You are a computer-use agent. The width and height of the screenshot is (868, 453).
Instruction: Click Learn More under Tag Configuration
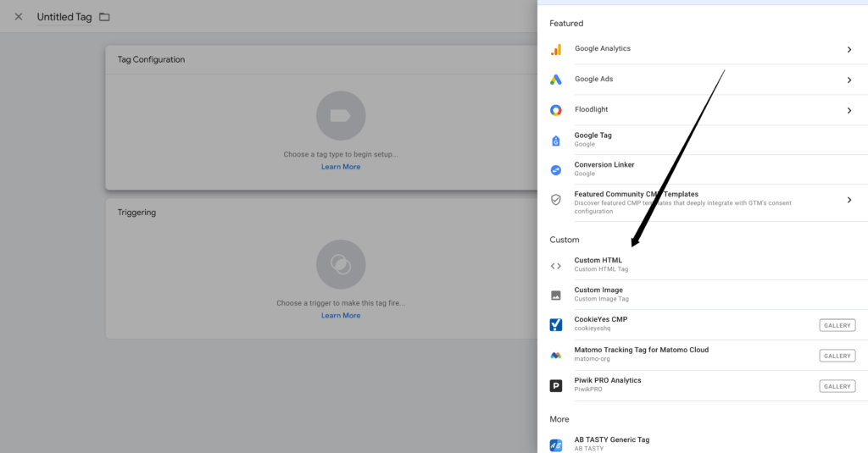[x=341, y=167]
